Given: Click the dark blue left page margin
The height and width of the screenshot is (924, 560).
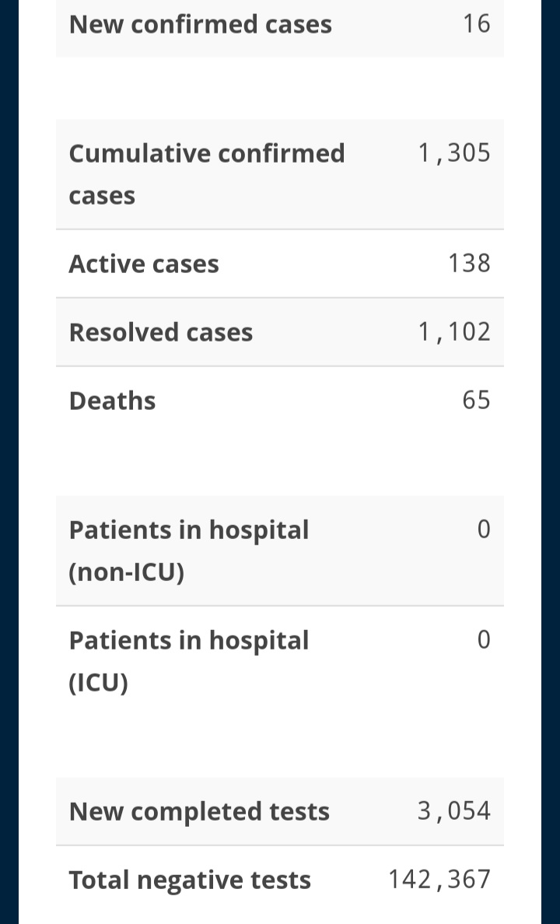Looking at the screenshot, I should pyautogui.click(x=9, y=462).
